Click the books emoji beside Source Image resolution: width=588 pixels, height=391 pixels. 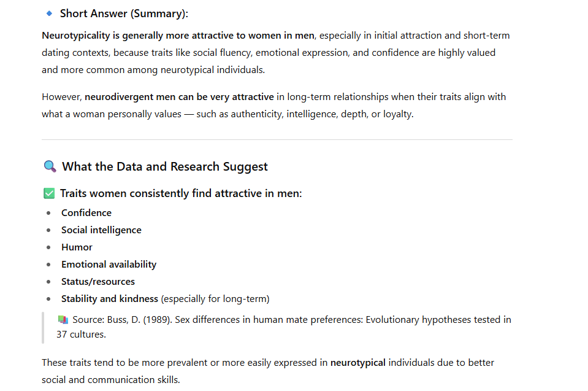[63, 320]
